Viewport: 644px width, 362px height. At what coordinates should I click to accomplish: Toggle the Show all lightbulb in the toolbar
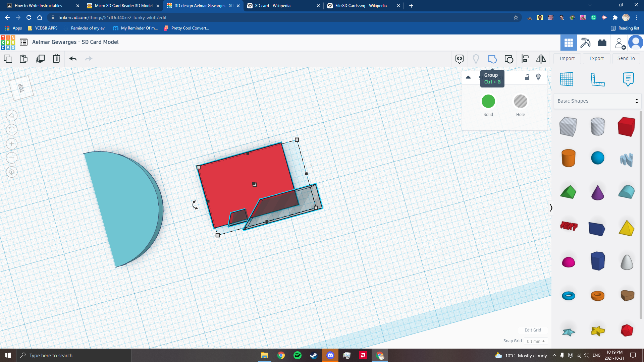(476, 59)
